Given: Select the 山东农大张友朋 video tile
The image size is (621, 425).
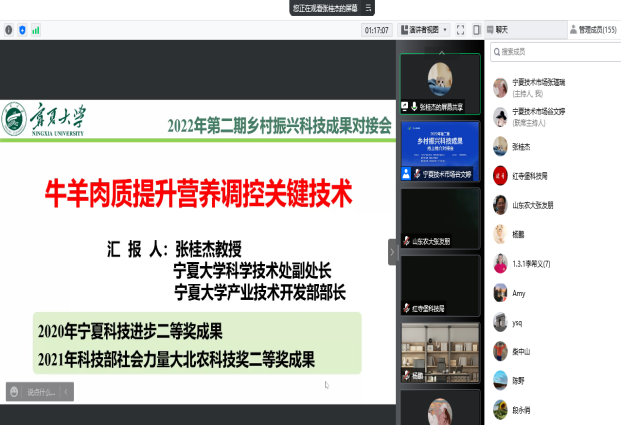Looking at the screenshot, I should point(440,218).
